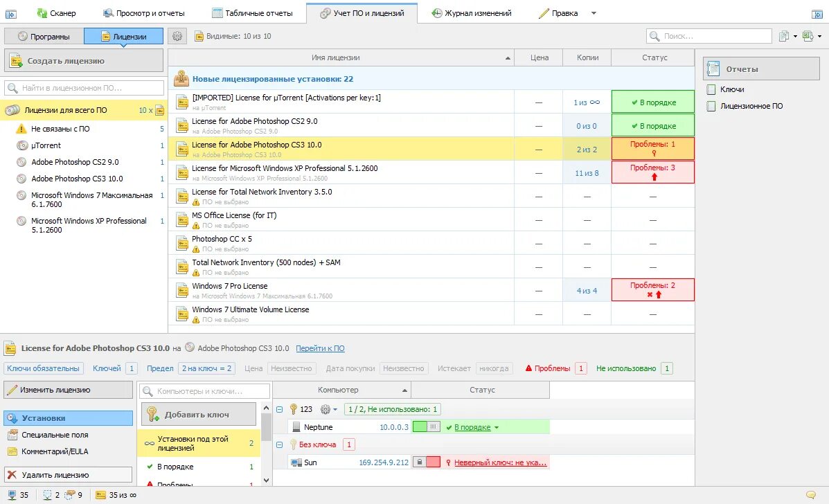Toggle the lock switch for Sun
The image size is (829, 504).
tap(426, 462)
